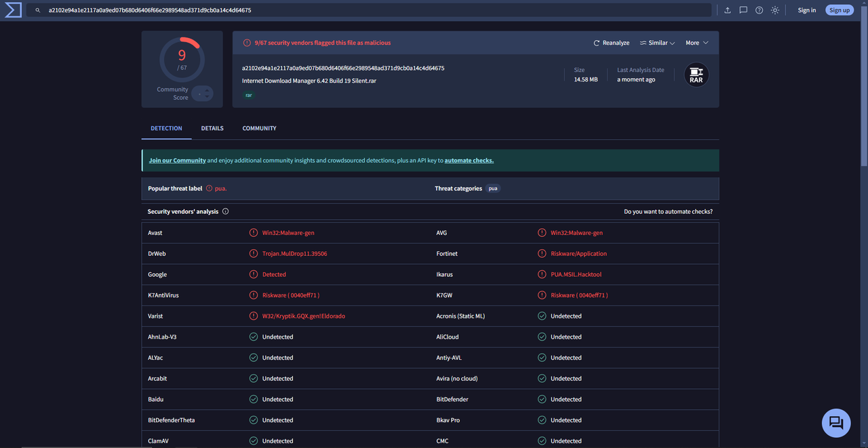Click the alert icon beside Riskware/Application

[x=542, y=253]
